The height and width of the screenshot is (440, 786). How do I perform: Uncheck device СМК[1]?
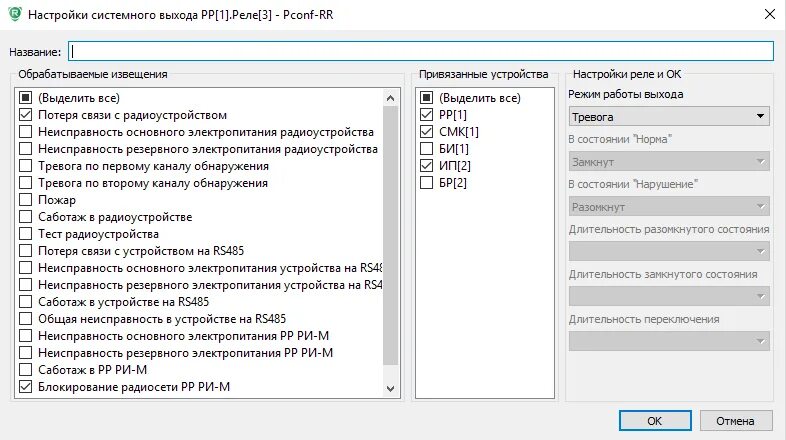pos(427,131)
